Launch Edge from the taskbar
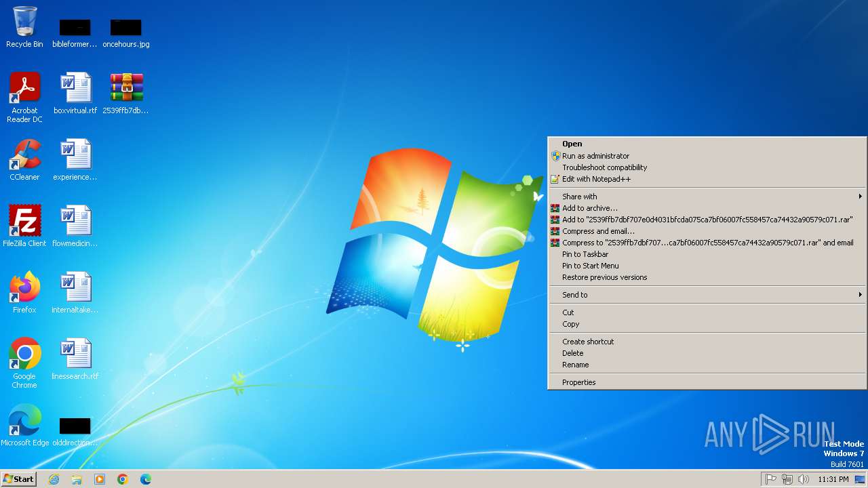 click(146, 479)
